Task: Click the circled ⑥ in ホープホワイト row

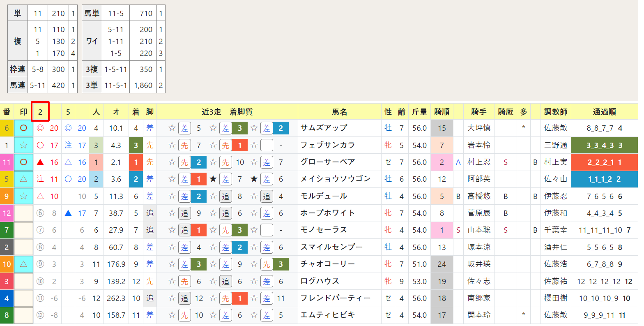Action: (40, 213)
